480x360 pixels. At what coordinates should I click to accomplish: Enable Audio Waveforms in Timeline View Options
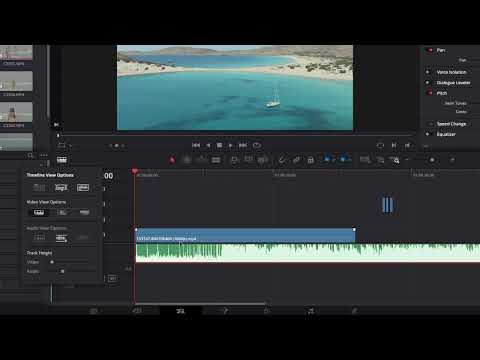(83, 188)
